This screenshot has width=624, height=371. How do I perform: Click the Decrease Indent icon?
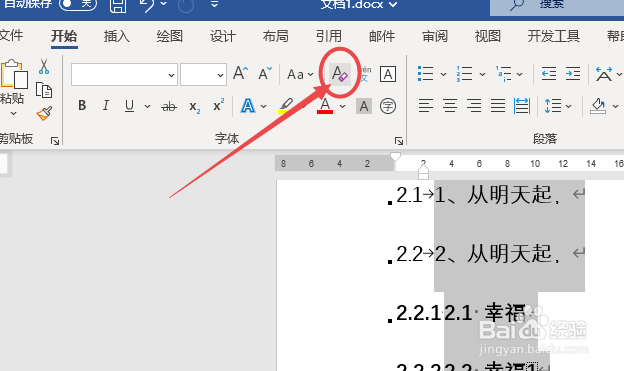[x=549, y=74]
